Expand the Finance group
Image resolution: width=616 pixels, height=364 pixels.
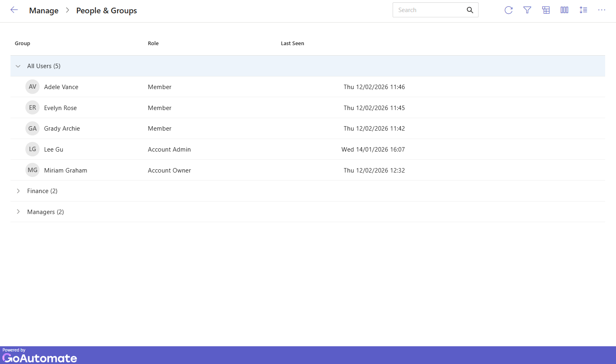18,191
